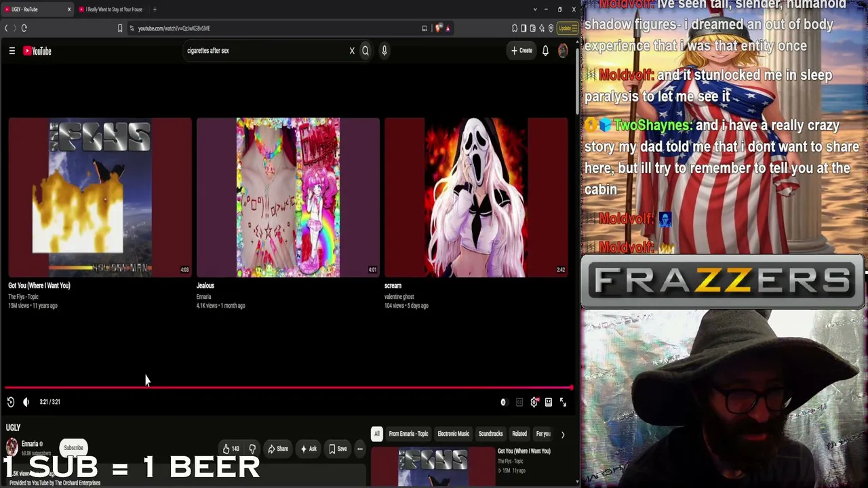Open the player settings gear
Viewport: 868px width, 488px height.
pos(534,402)
